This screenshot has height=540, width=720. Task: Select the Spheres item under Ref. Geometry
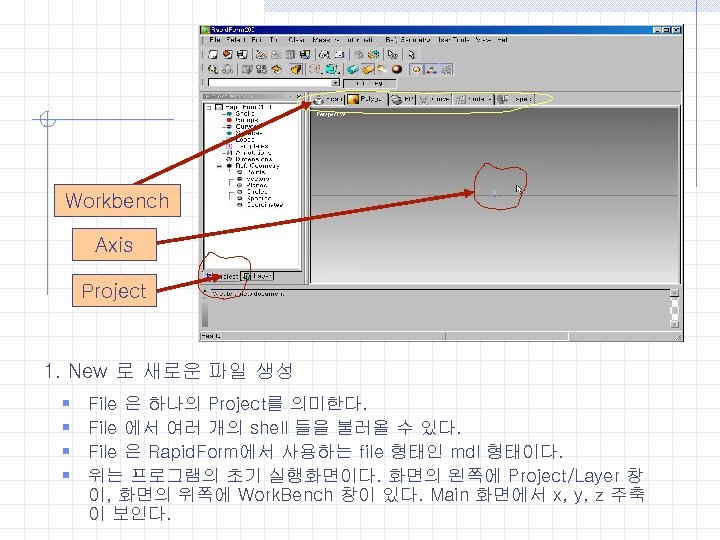pos(259,198)
